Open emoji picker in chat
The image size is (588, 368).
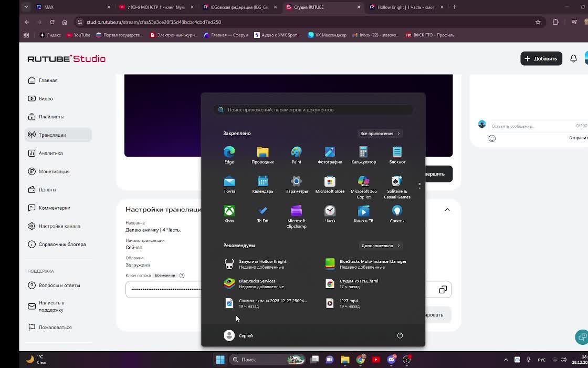pos(492,138)
